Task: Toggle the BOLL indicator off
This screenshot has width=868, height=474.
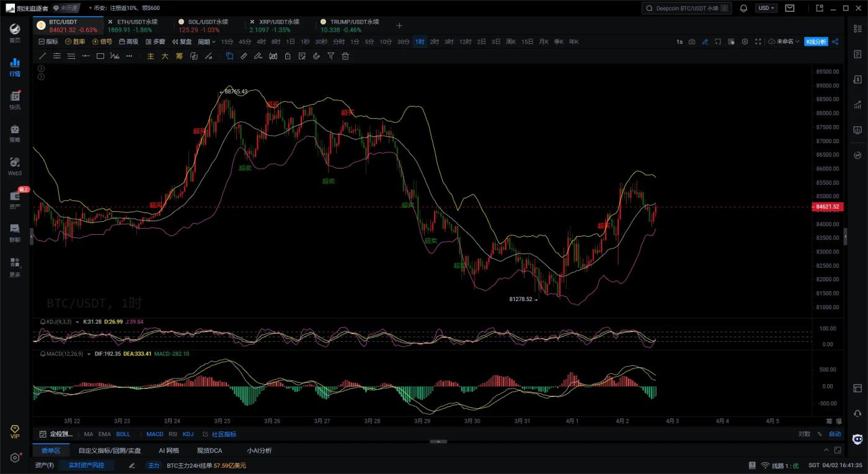Action: 123,434
